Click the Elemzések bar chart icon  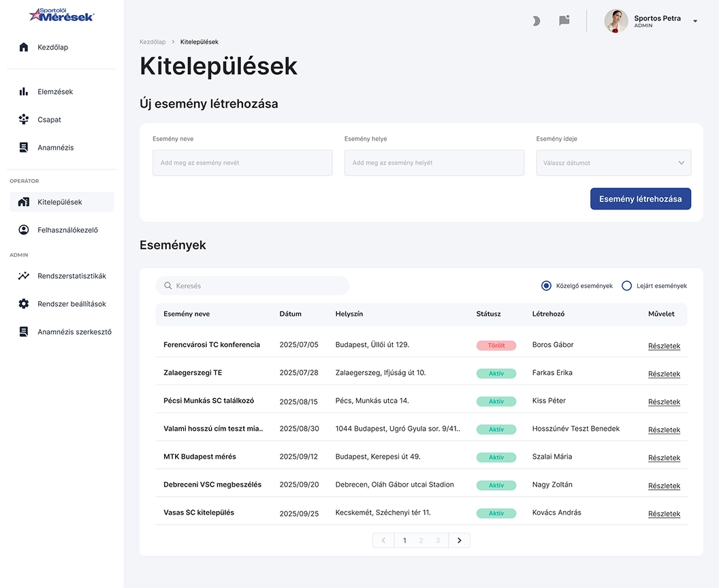pyautogui.click(x=24, y=92)
